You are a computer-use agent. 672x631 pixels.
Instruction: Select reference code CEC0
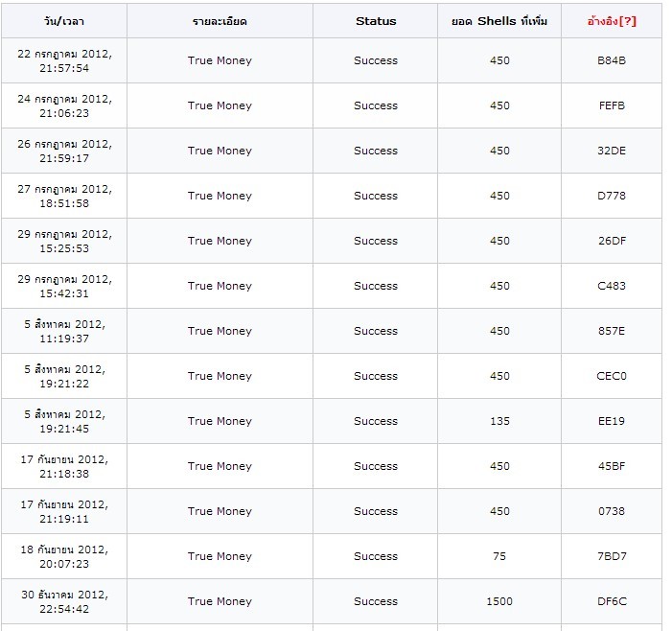612,376
